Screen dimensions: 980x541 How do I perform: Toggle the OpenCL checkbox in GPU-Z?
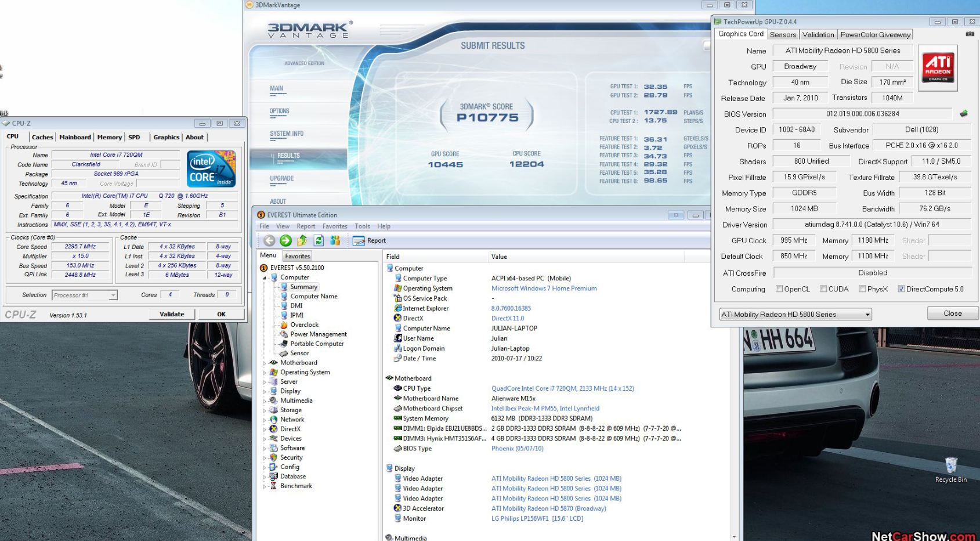pos(779,289)
